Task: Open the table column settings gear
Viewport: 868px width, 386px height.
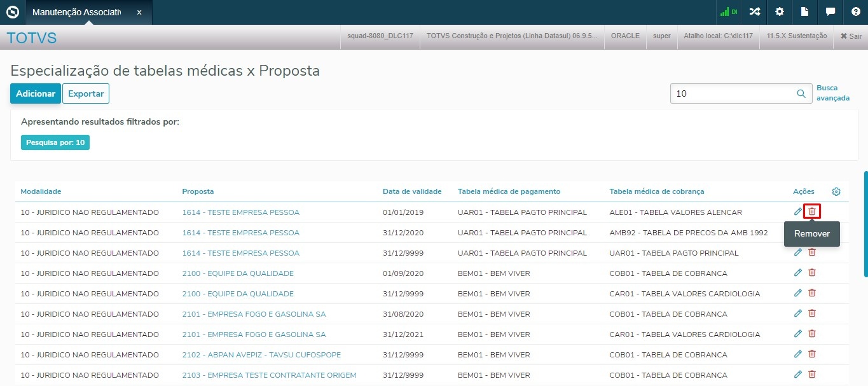Action: tap(836, 191)
